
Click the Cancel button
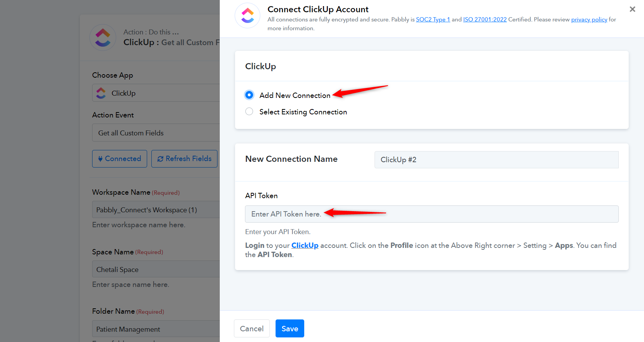(x=252, y=329)
